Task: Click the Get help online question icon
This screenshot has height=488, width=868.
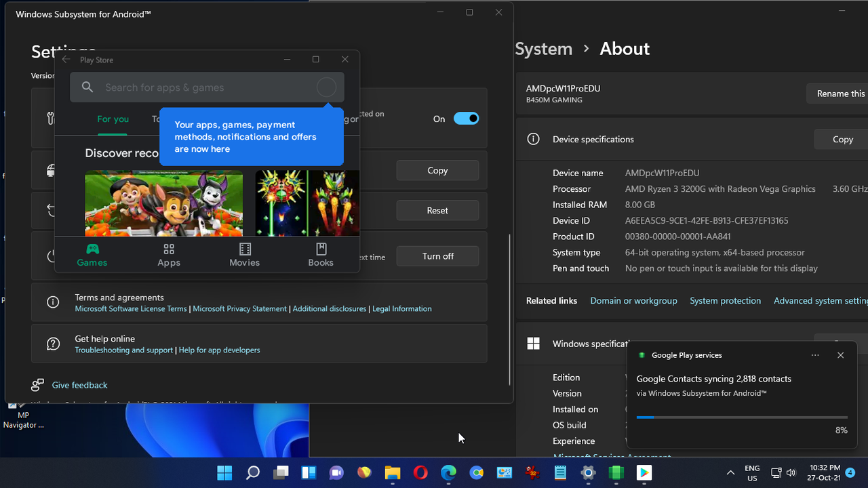Action: tap(53, 344)
